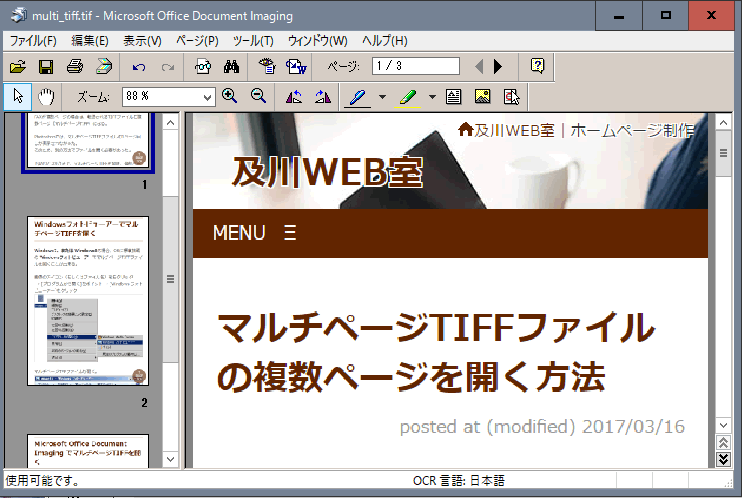
Task: Click the 及川WEB室 home link at top
Action: click(506, 130)
